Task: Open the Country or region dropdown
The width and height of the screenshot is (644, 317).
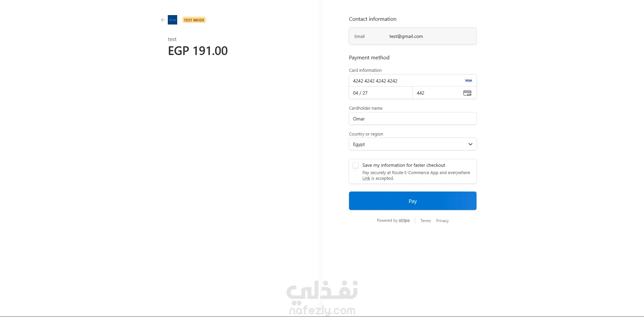Action: point(412,144)
